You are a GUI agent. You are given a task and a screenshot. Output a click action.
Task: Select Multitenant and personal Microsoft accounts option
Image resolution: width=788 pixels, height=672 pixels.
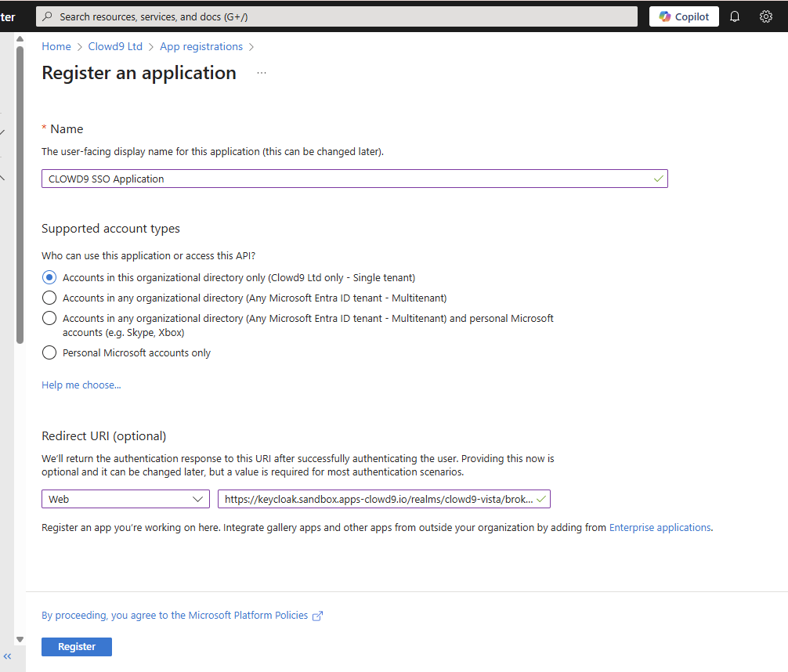[49, 318]
